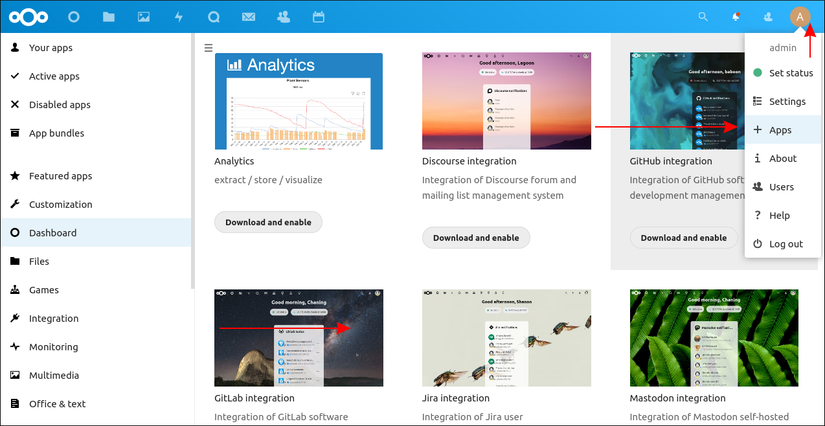
Task: Open Discourse integration screenshot
Action: [x=507, y=101]
